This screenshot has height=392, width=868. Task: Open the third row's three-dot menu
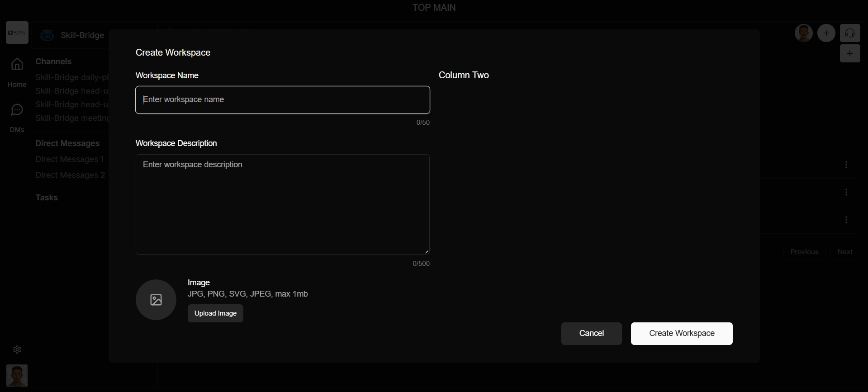click(846, 220)
